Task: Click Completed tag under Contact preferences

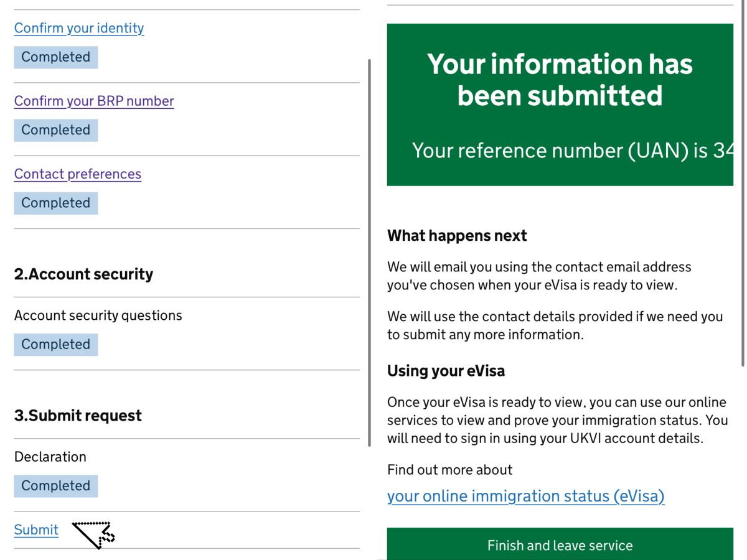Action: (x=56, y=203)
